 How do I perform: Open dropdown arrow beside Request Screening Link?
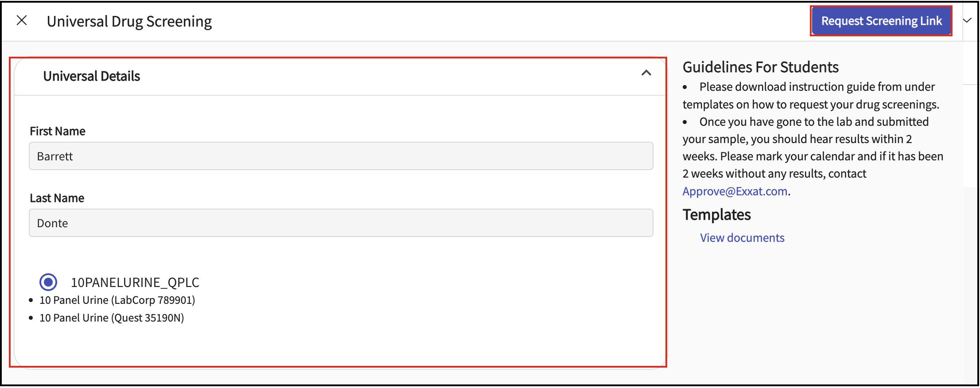pyautogui.click(x=967, y=20)
